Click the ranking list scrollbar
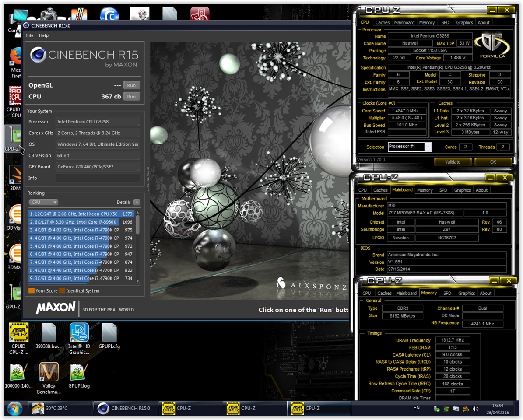 pos(138,247)
